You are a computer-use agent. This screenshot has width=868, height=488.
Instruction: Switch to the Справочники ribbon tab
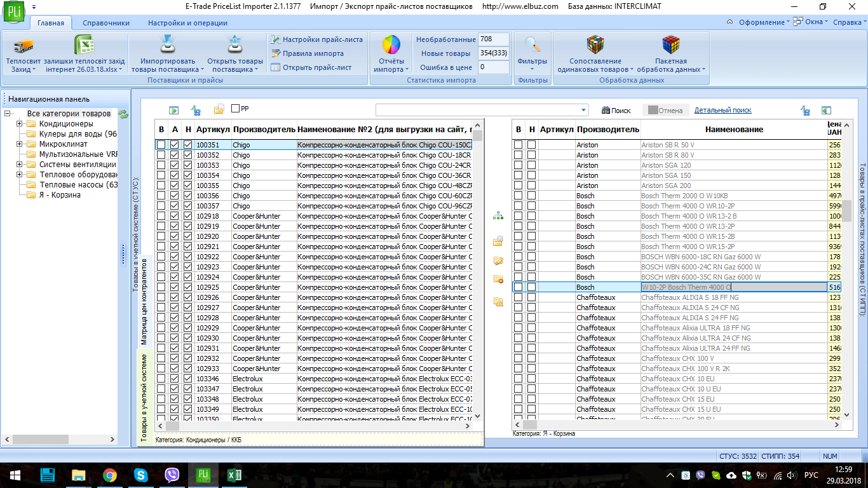106,23
